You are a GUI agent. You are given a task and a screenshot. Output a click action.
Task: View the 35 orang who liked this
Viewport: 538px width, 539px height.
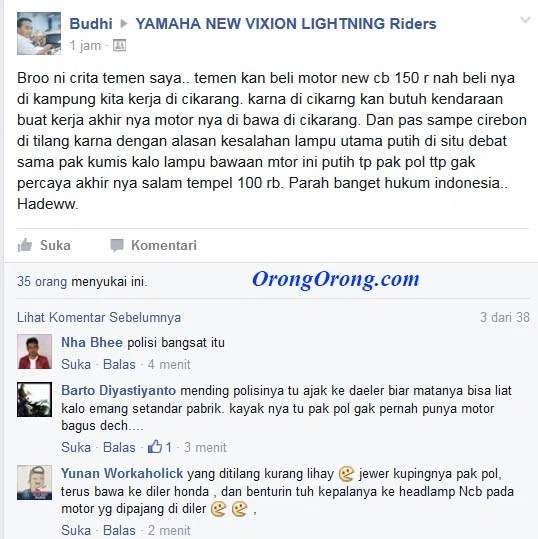42,282
